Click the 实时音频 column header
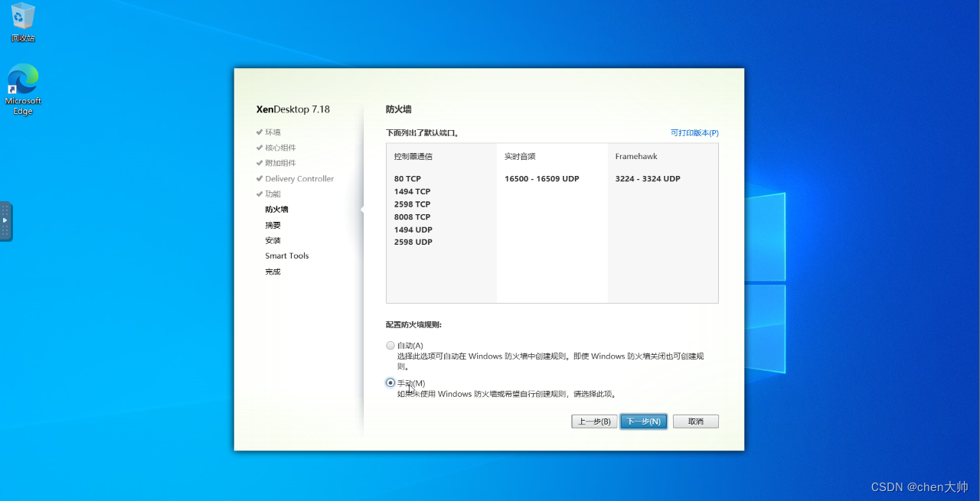Image resolution: width=980 pixels, height=501 pixels. pyautogui.click(x=520, y=157)
